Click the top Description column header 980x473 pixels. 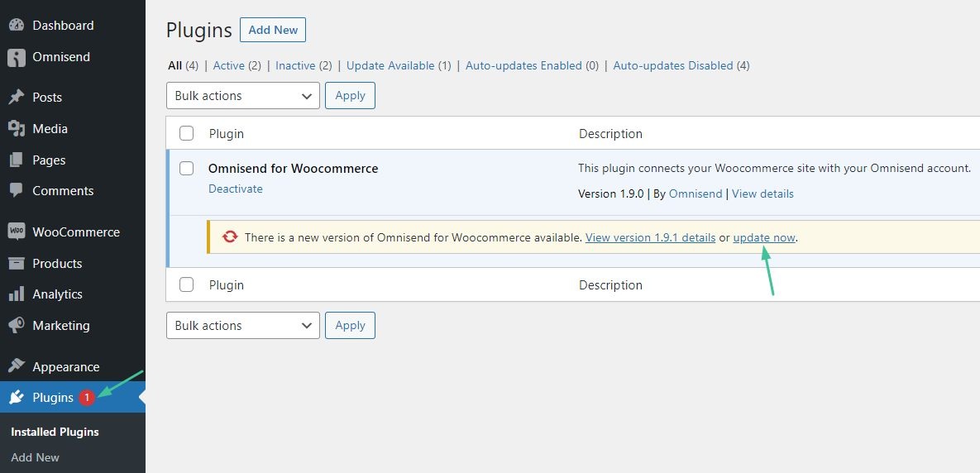click(610, 134)
